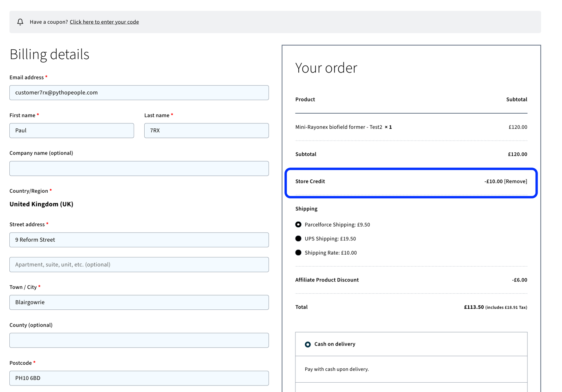Click the 'Shipping' section label
This screenshot has width=562, height=392.
(x=306, y=209)
